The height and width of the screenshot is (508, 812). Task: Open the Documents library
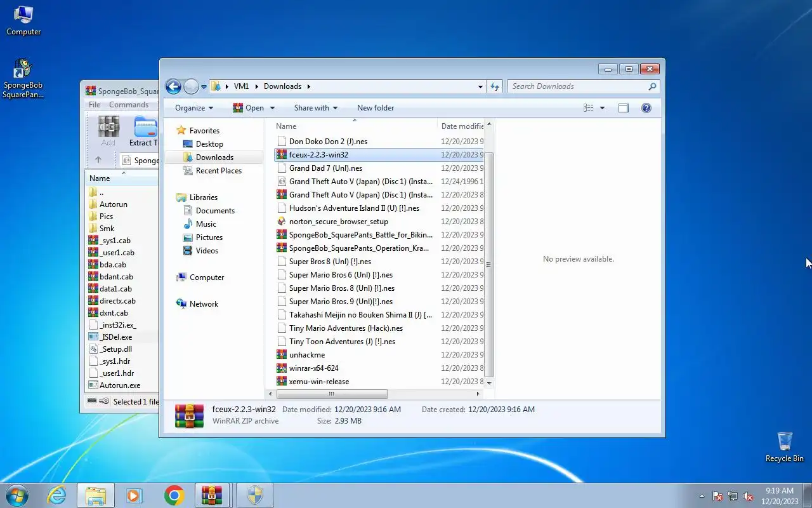pos(215,211)
